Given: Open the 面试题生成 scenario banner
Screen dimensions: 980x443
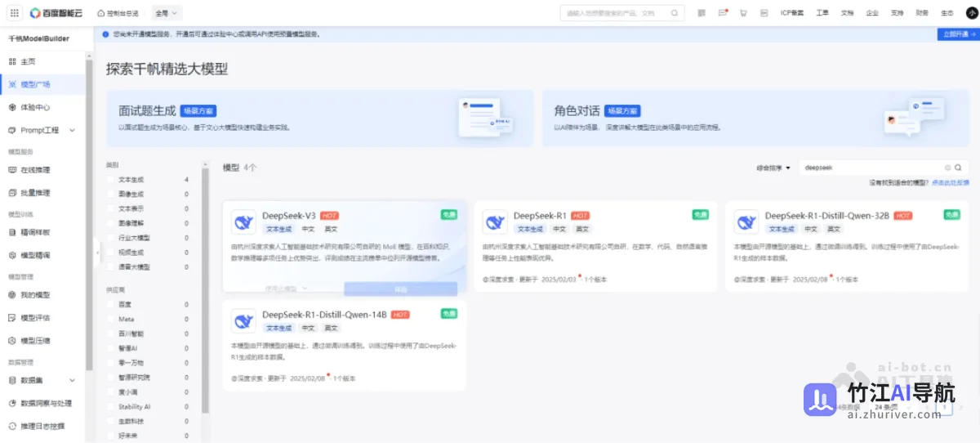Looking at the screenshot, I should tap(319, 118).
